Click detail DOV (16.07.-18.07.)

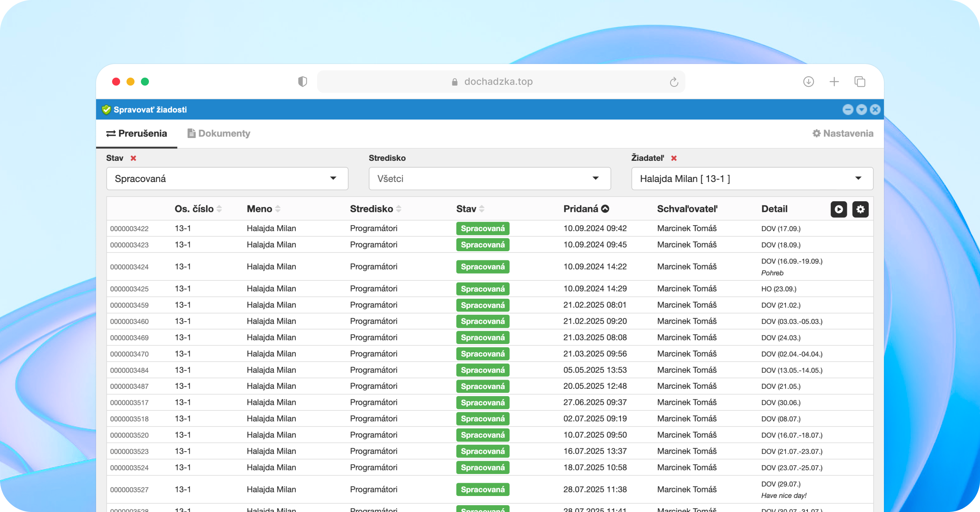coord(792,435)
